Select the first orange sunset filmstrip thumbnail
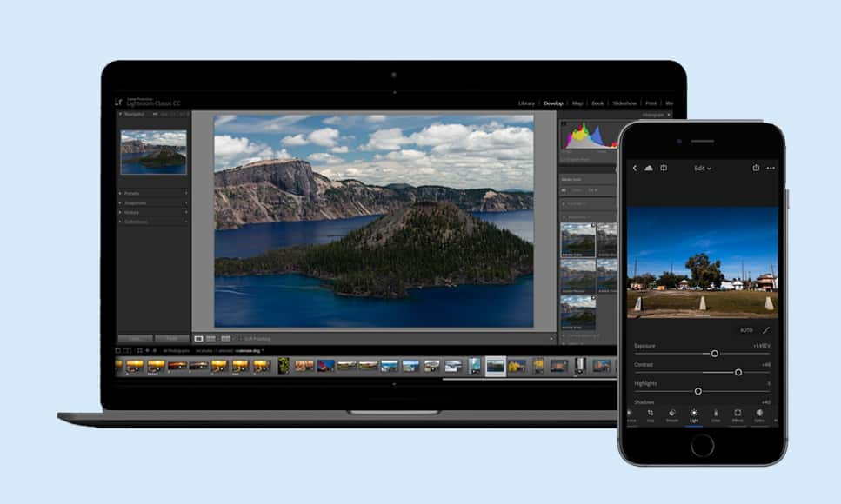 click(135, 366)
